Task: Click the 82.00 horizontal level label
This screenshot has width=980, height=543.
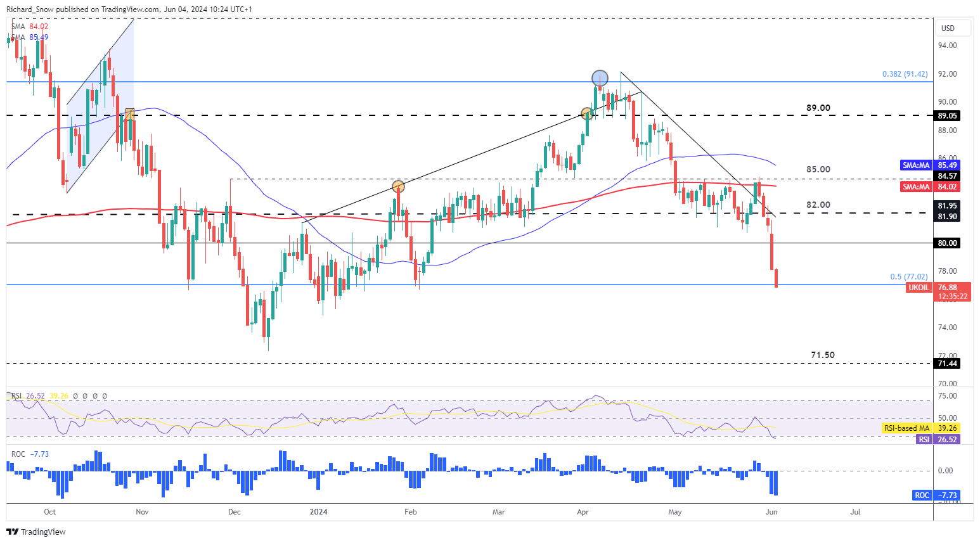Action: (x=818, y=205)
